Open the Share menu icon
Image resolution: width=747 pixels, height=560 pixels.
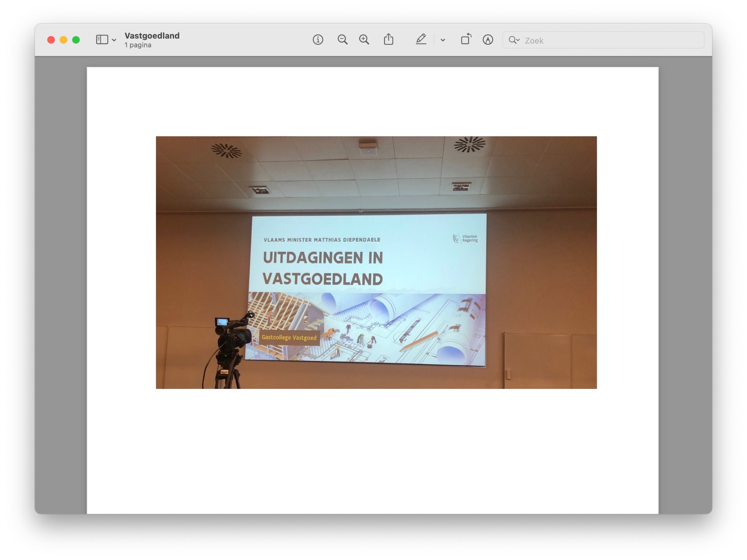(388, 40)
